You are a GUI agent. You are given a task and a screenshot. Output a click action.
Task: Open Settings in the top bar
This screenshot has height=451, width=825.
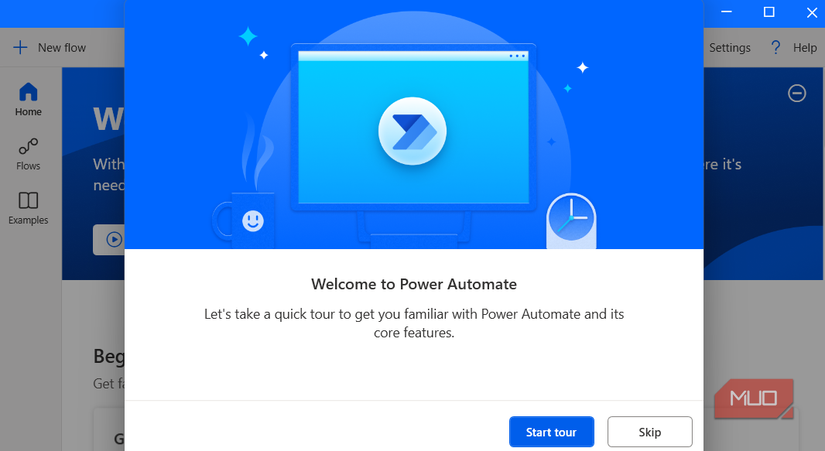[729, 48]
